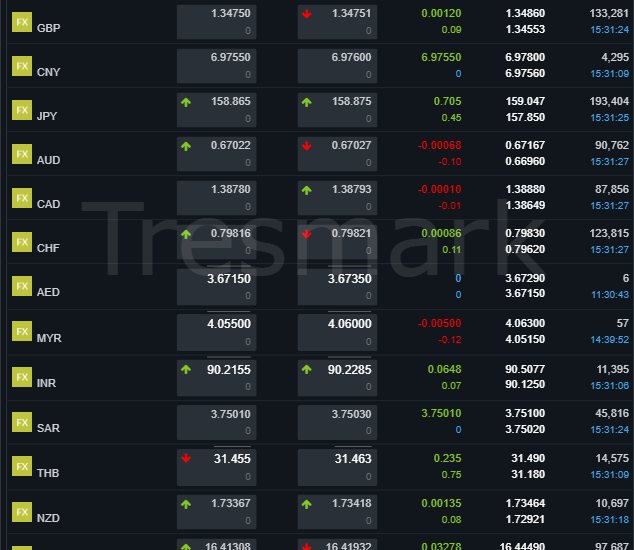
Task: Select the FX icon for JPY
Action: point(21,110)
